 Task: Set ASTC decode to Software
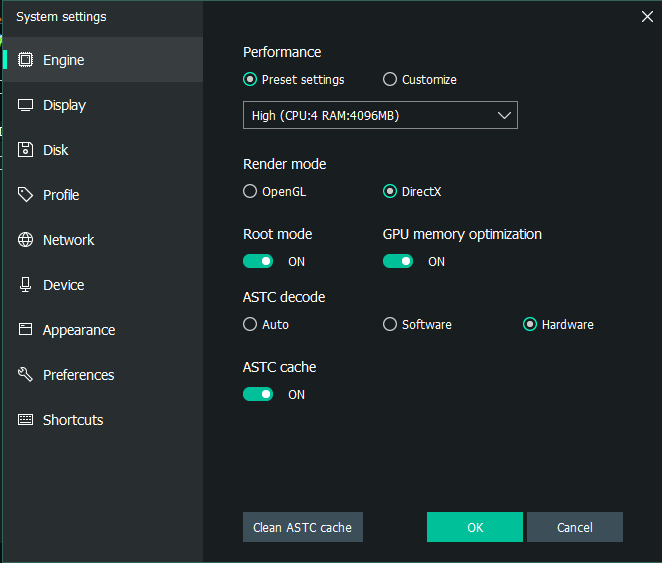point(390,324)
